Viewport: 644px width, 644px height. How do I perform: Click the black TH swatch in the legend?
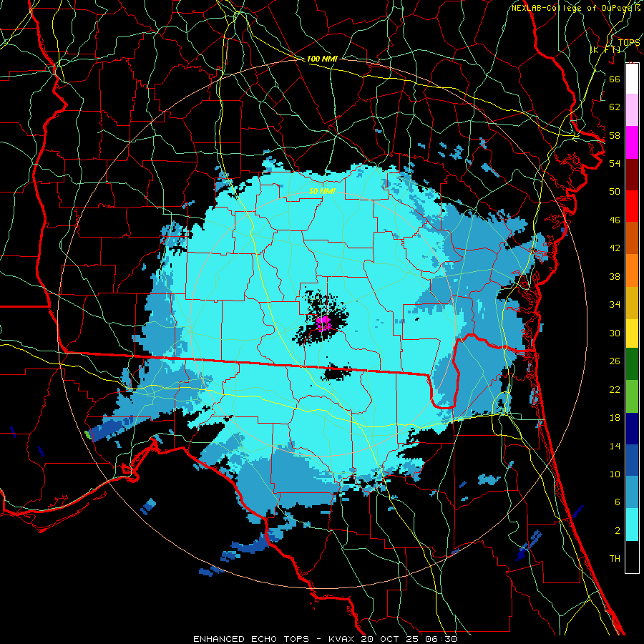(x=632, y=557)
